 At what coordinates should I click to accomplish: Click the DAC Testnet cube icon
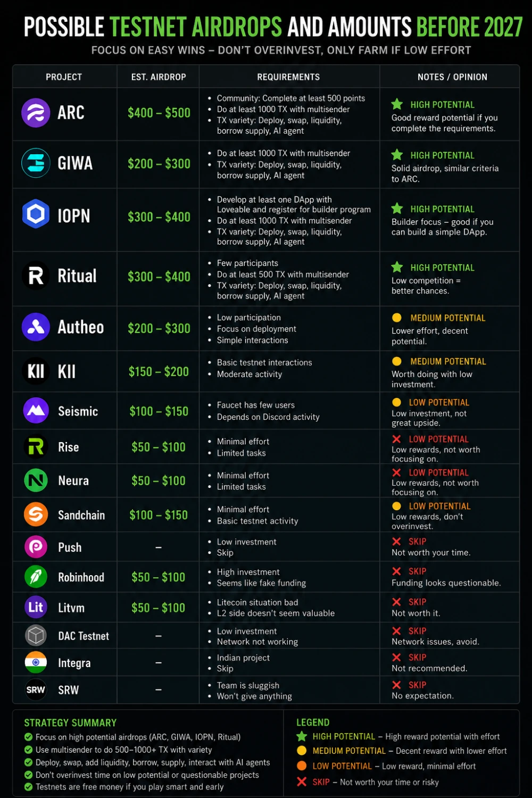(x=36, y=635)
